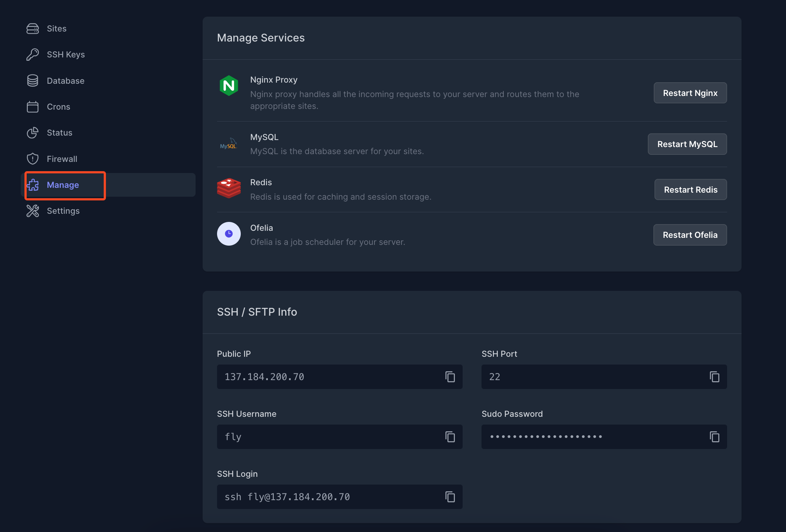Image resolution: width=786 pixels, height=532 pixels.
Task: Go to the Database section
Action: coord(108,81)
